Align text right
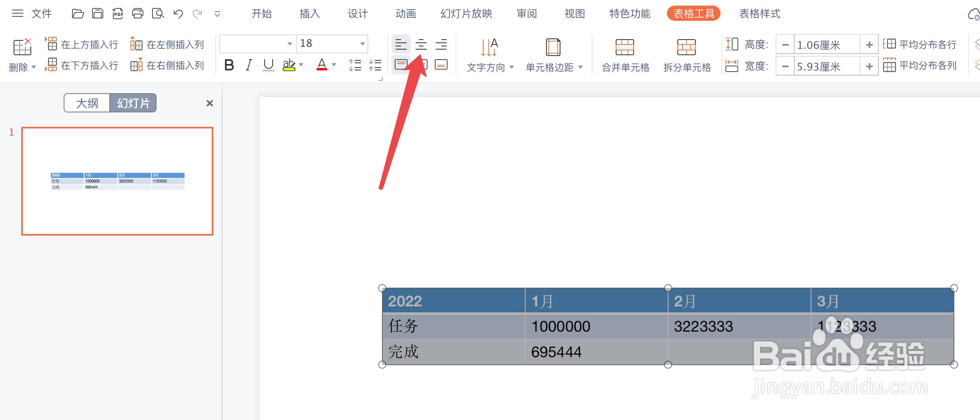The width and height of the screenshot is (980, 420). pyautogui.click(x=441, y=44)
